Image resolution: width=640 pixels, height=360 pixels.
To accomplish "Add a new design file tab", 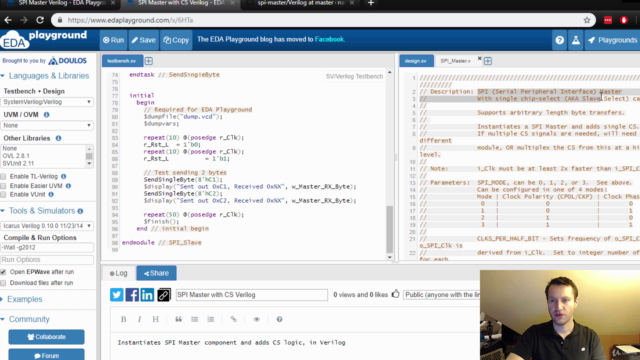I will [488, 61].
